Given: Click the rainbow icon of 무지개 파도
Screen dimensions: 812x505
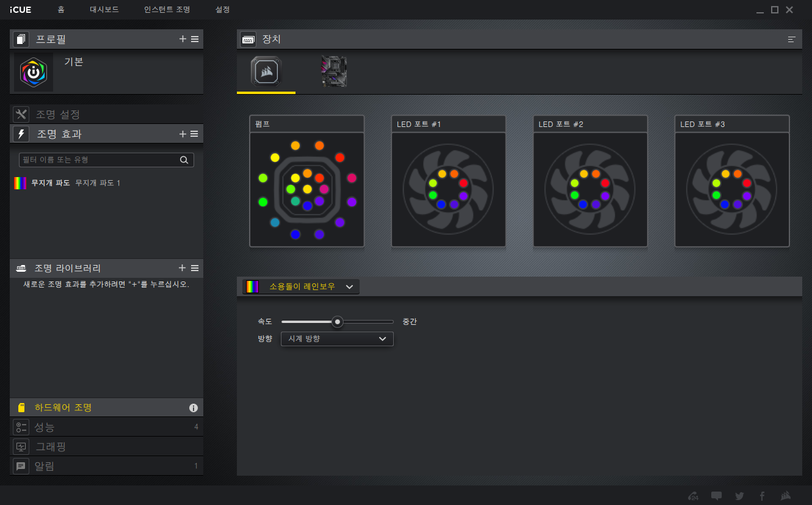Looking at the screenshot, I should 20,183.
